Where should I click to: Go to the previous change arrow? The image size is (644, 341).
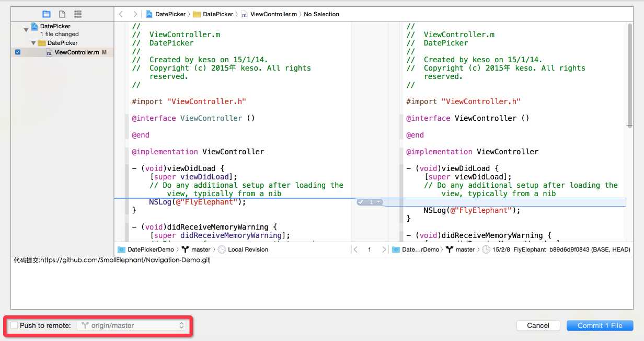[356, 249]
